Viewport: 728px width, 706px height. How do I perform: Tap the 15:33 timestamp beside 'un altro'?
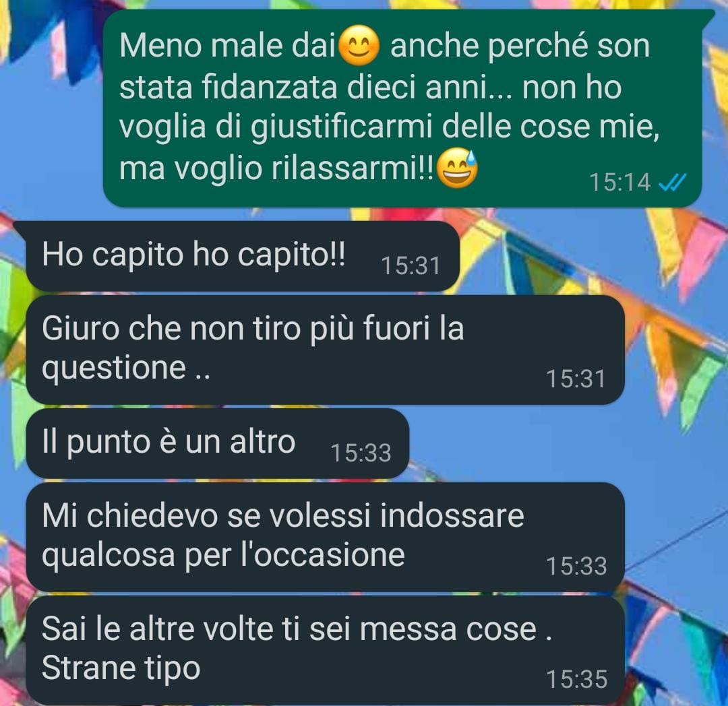361,453
